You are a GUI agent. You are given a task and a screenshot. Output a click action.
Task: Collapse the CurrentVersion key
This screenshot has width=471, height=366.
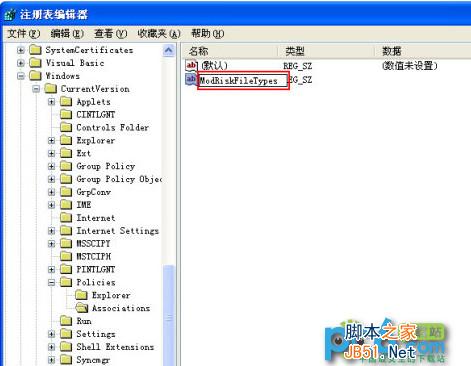pos(36,89)
